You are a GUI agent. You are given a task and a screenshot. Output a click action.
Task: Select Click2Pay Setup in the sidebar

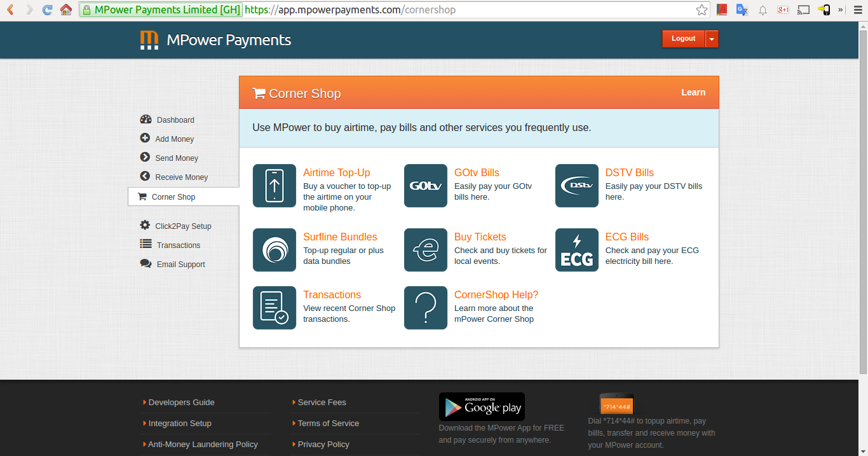[x=183, y=226]
